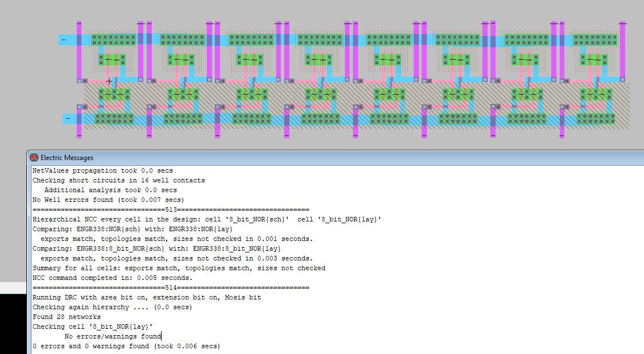Click the 514 separator line in messages
The image size is (644, 354).
click(171, 287)
